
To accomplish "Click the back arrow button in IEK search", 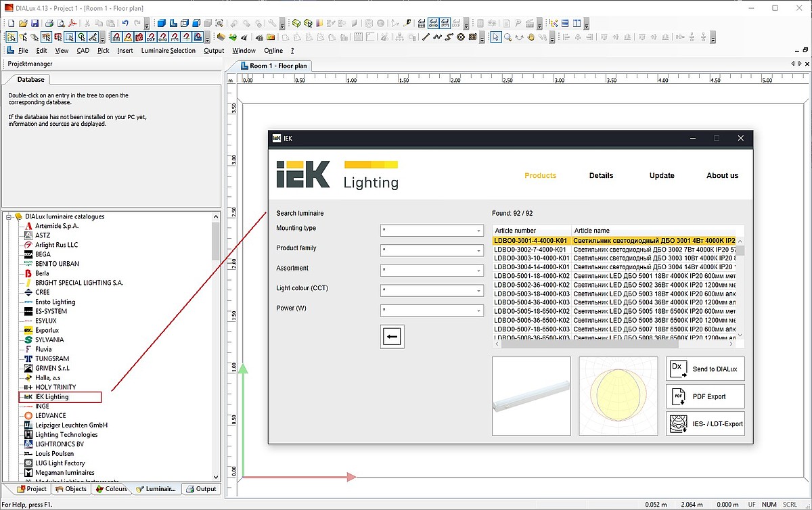I will click(x=392, y=336).
